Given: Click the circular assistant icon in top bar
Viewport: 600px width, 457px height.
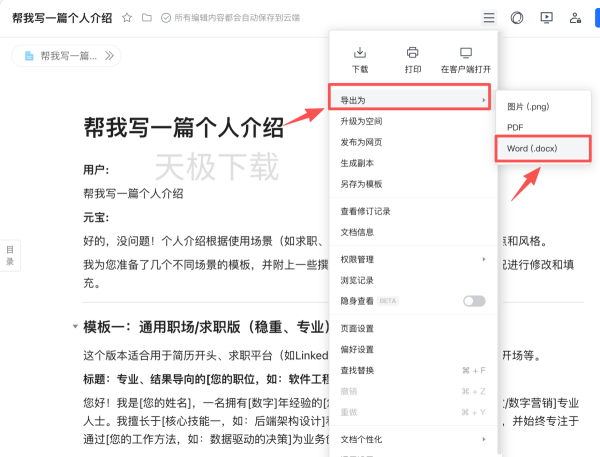Looking at the screenshot, I should pyautogui.click(x=517, y=18).
